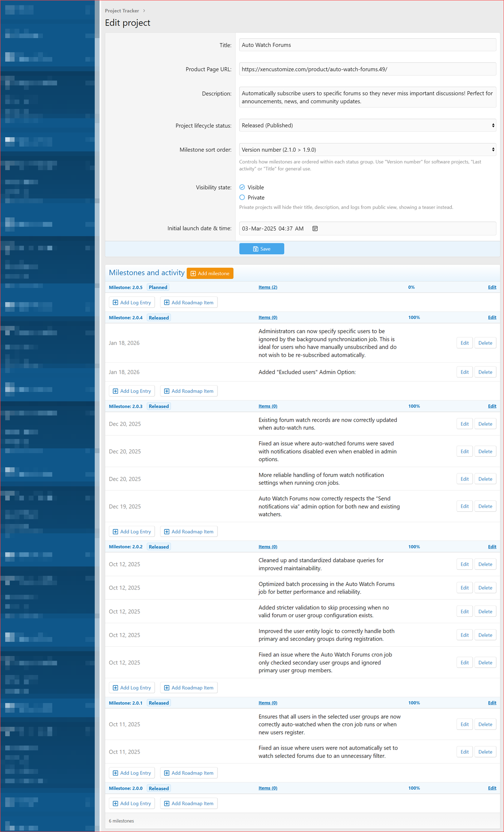This screenshot has width=504, height=832.
Task: Delete 'Optimized batch processing' log entry
Action: click(x=485, y=588)
